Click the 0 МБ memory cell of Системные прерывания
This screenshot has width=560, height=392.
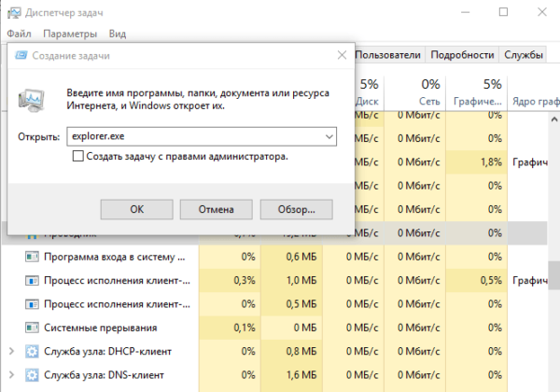(291, 328)
